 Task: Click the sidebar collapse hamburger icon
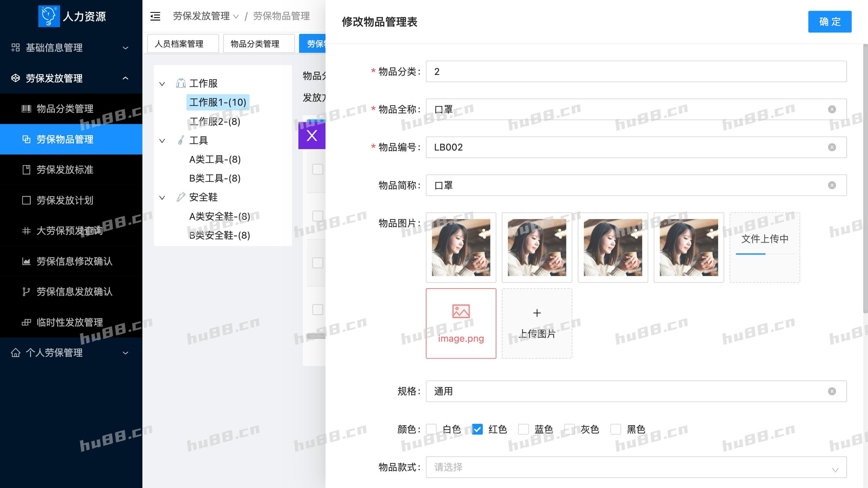[x=155, y=16]
